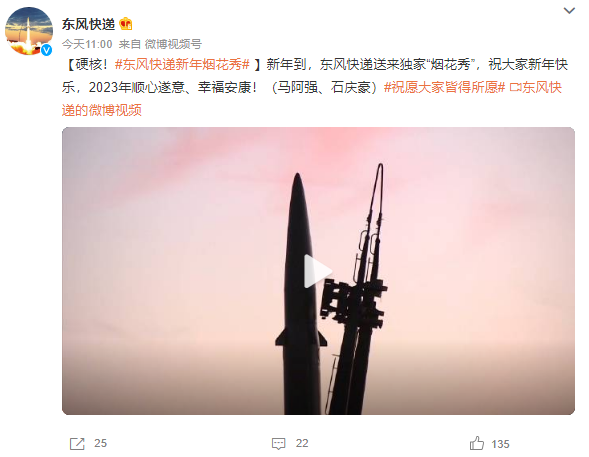Click the gold crown membership badge
Image resolution: width=589 pixels, height=457 pixels.
(126, 24)
